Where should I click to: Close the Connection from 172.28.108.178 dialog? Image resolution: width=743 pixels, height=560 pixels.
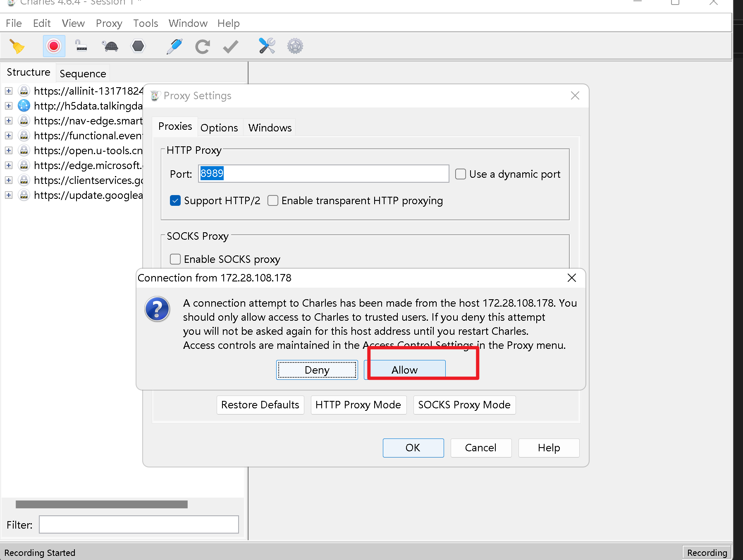point(572,278)
